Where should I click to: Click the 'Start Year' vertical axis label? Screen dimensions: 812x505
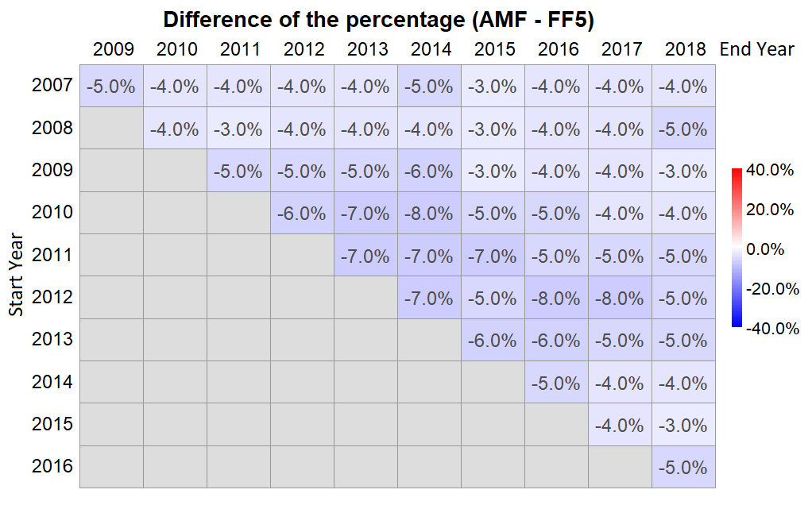(17, 275)
